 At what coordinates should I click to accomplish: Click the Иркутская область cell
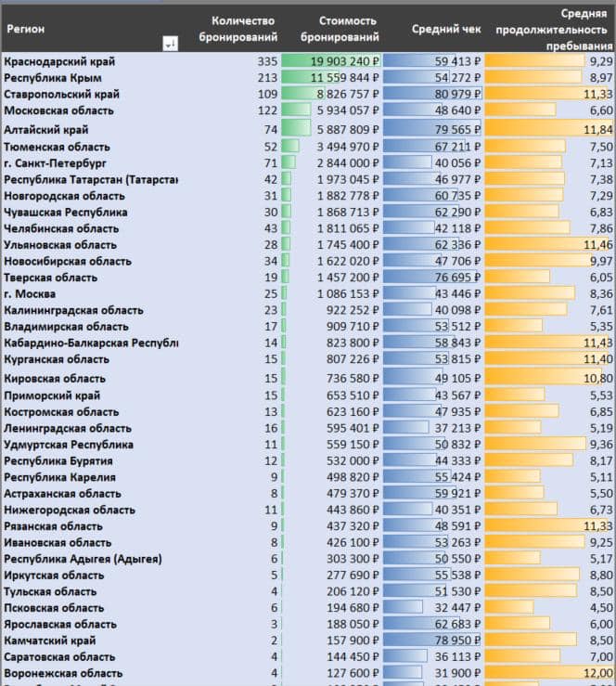[x=54, y=575]
